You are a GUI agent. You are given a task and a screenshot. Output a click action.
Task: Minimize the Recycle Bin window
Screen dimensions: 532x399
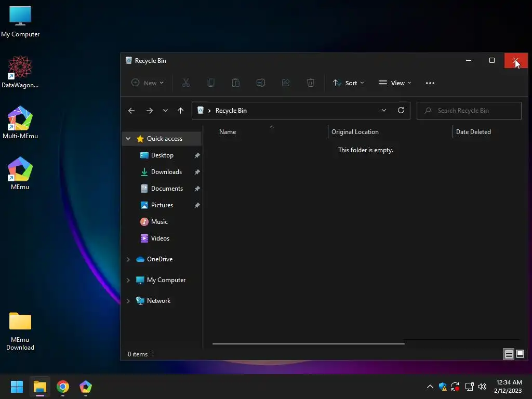pos(469,60)
